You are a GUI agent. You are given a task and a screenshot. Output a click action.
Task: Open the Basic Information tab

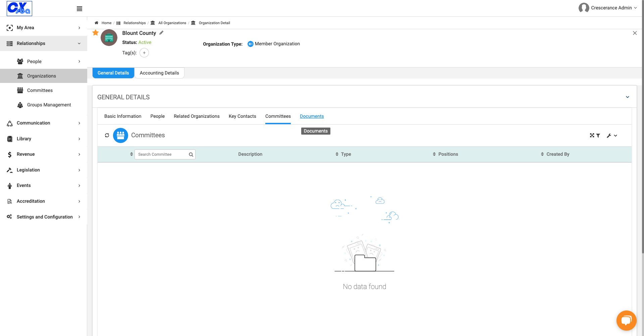click(x=123, y=116)
